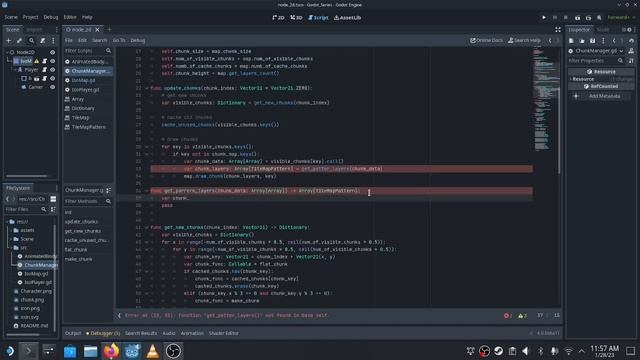The image size is (640, 360).
Task: Open script attached to Player node
Action: (45, 70)
